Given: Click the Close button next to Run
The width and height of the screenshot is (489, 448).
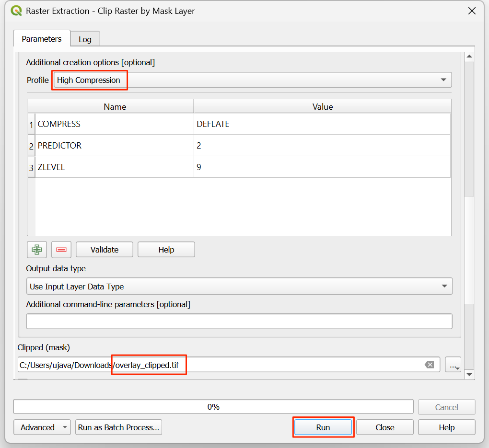Looking at the screenshot, I should pyautogui.click(x=384, y=427).
